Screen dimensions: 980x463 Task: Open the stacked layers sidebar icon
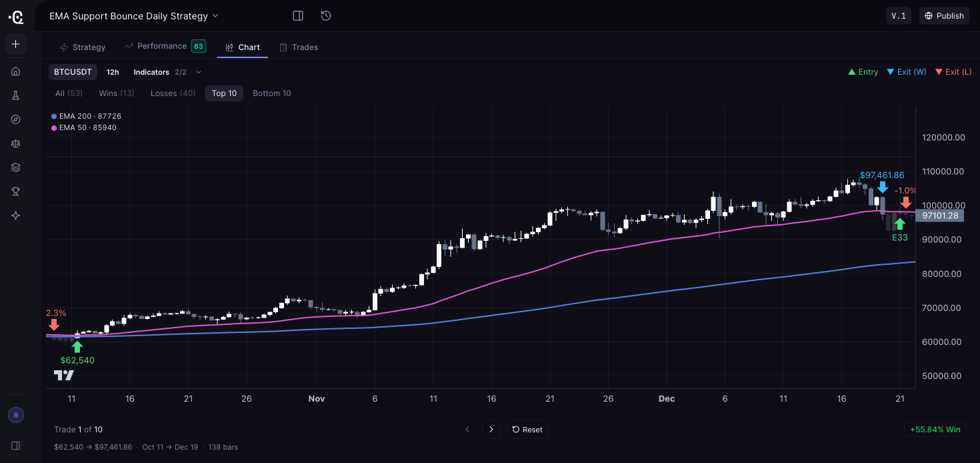[x=16, y=167]
